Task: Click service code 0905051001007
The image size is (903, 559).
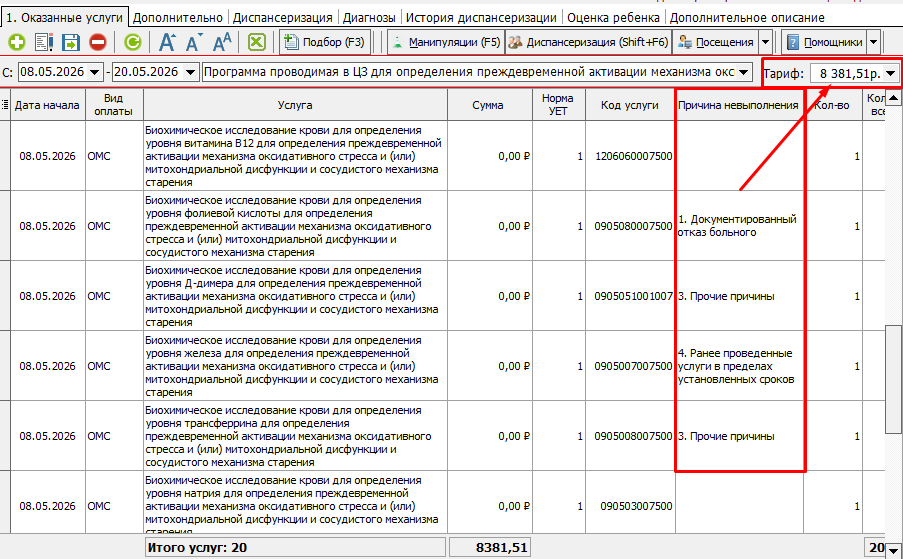Action: 633,296
